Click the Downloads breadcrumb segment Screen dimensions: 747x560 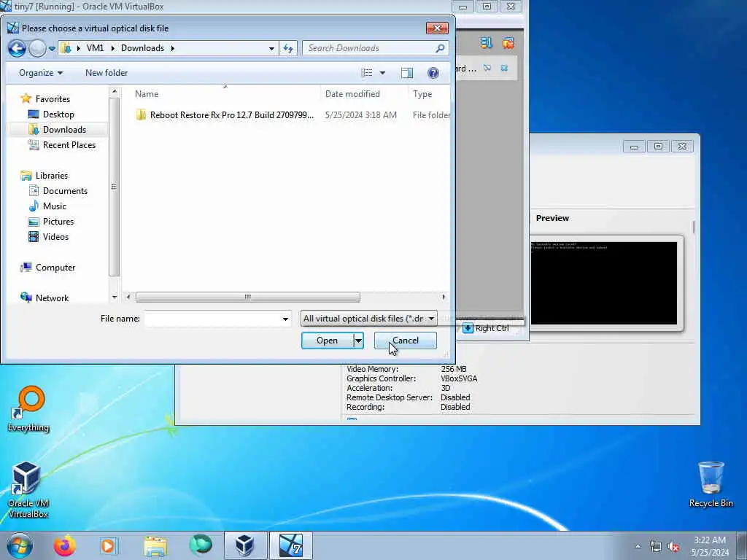point(142,48)
